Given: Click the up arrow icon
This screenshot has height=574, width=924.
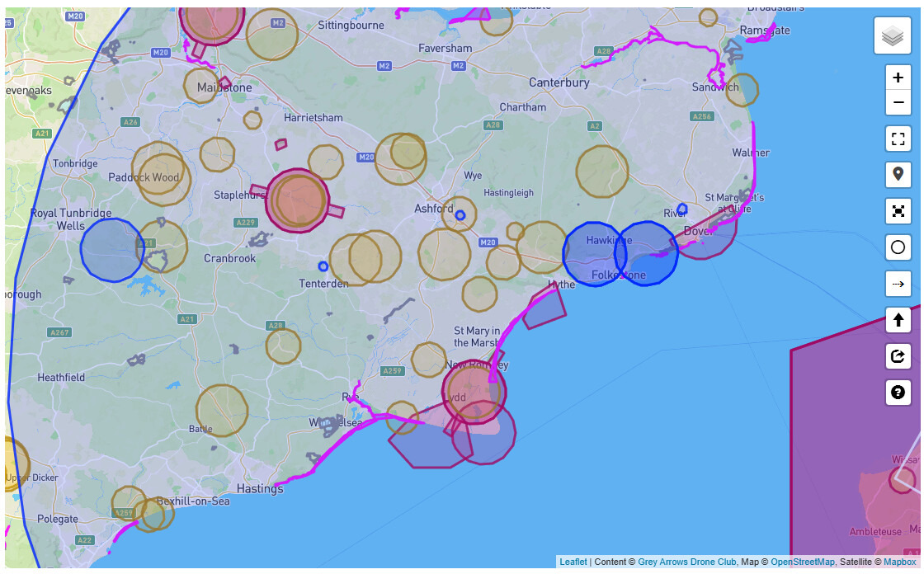Looking at the screenshot, I should click(898, 320).
